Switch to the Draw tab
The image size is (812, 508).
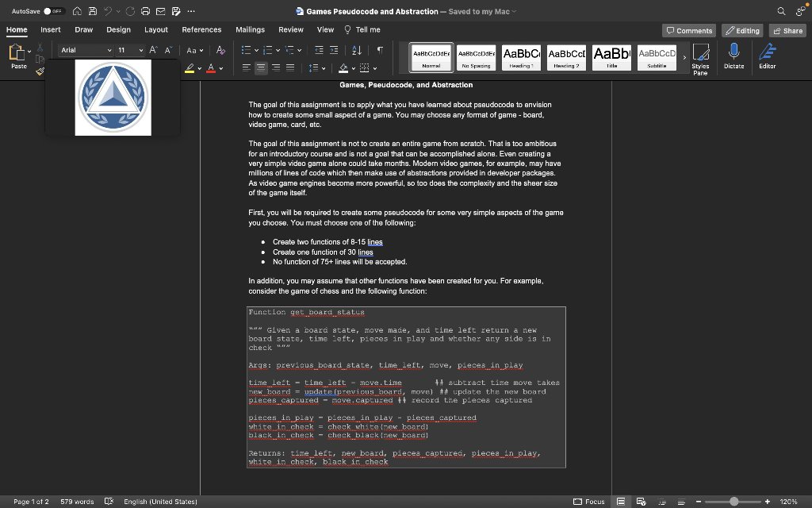point(84,29)
